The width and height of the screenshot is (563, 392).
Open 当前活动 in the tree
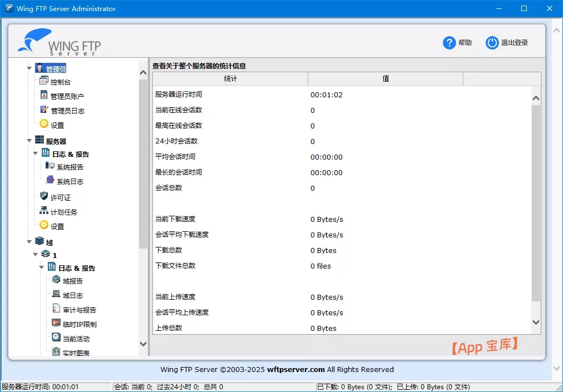[76, 339]
